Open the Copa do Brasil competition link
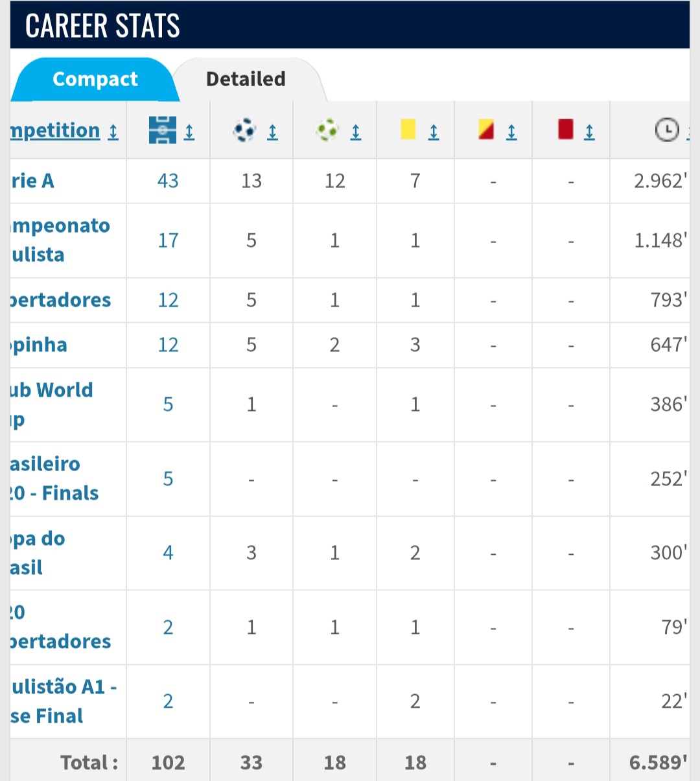The width and height of the screenshot is (700, 781). pos(38,553)
